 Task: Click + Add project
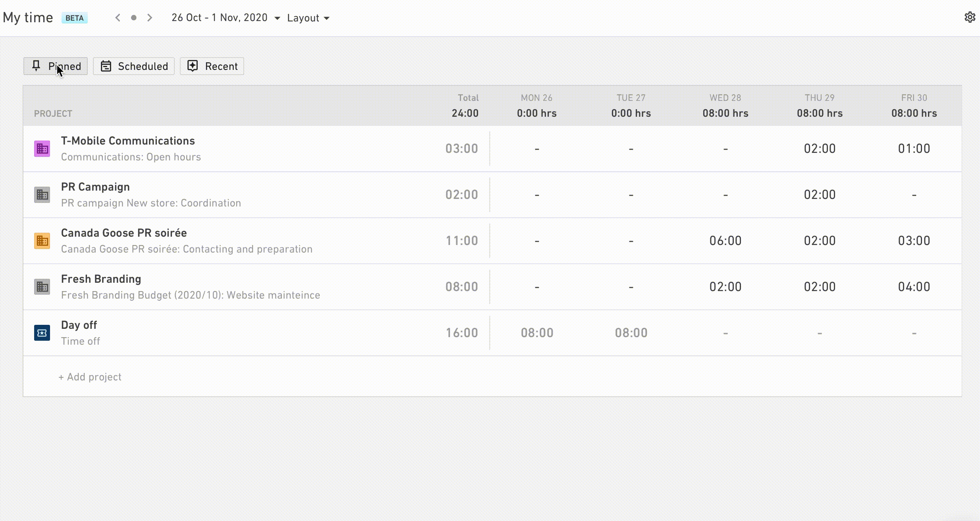90,377
